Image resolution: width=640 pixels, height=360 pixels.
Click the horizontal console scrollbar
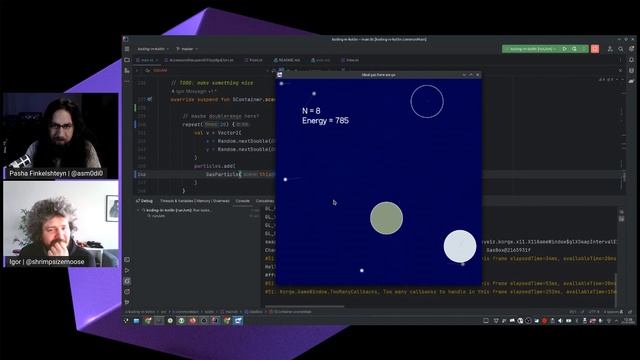pos(304,306)
